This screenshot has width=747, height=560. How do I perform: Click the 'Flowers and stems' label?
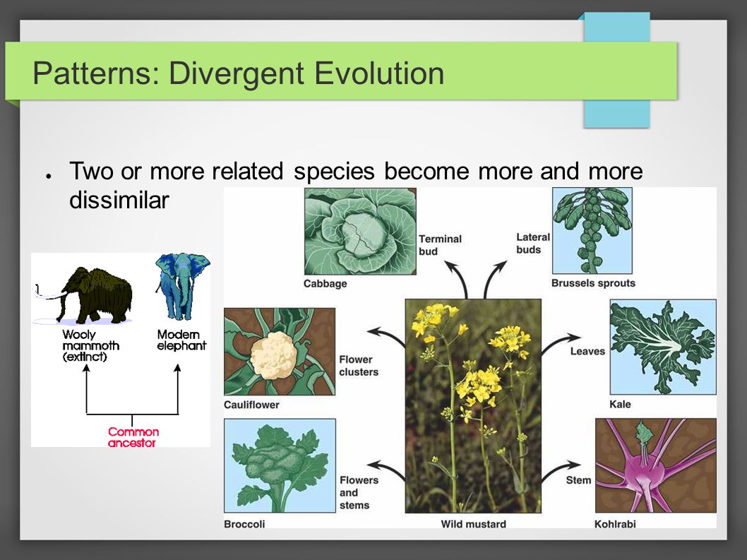tap(359, 492)
